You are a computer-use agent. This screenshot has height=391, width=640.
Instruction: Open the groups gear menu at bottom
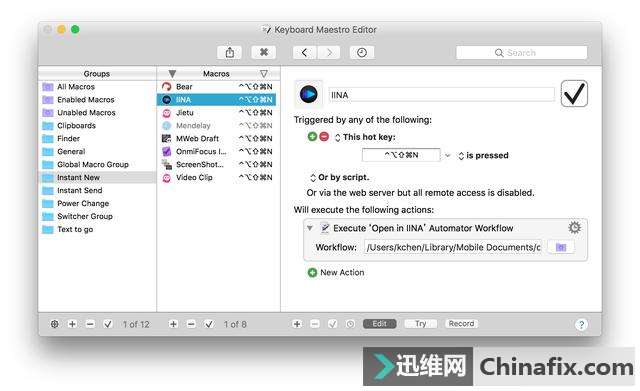54,324
